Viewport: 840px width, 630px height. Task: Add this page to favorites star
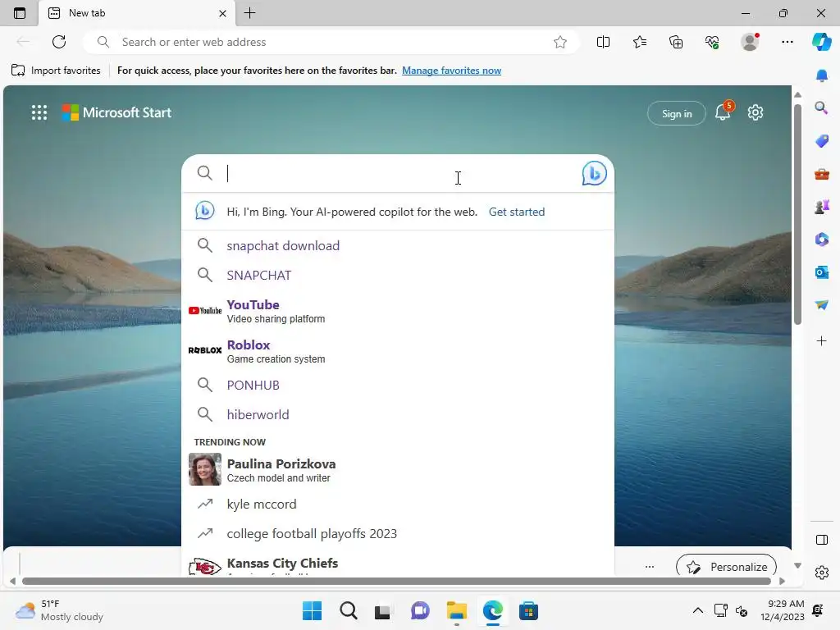click(559, 42)
